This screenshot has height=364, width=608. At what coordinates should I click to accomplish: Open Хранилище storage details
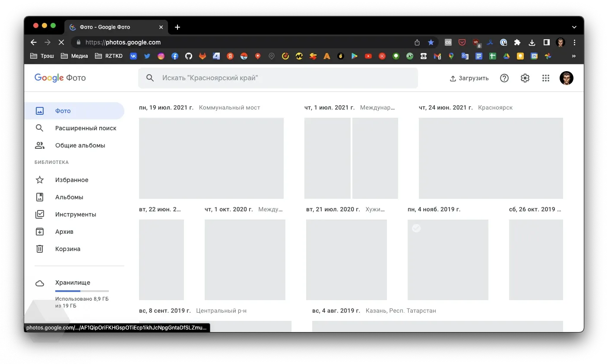click(x=73, y=282)
